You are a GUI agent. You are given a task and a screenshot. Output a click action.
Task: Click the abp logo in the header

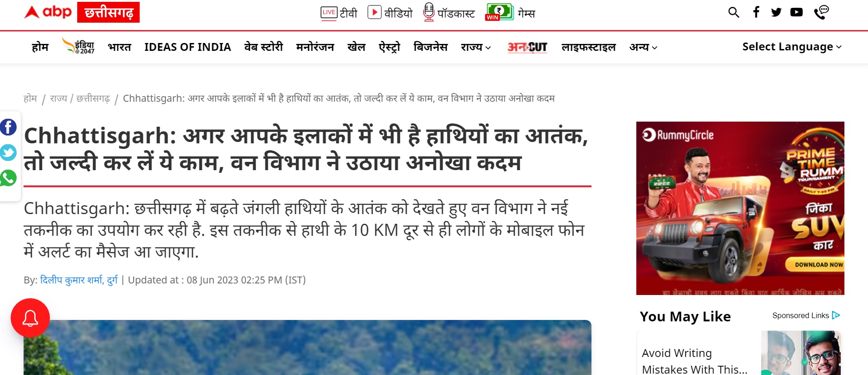(x=48, y=12)
